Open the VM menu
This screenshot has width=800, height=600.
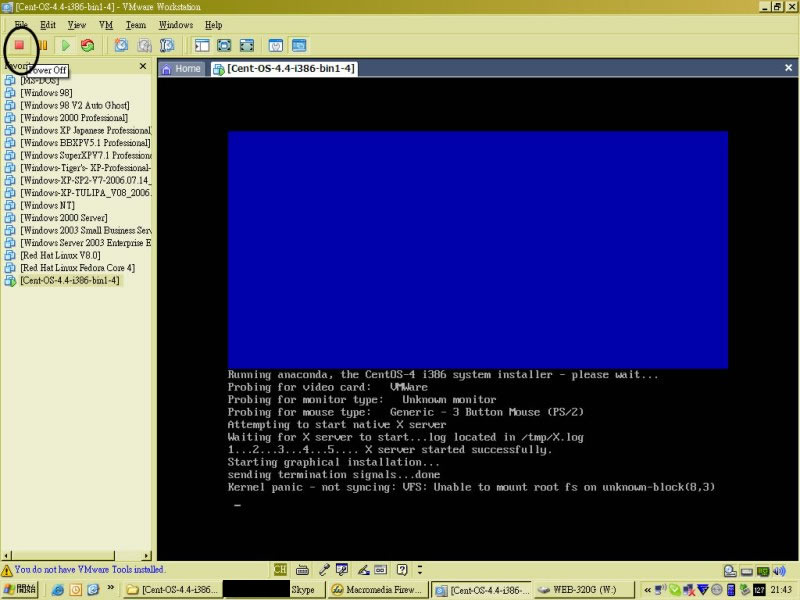(105, 24)
